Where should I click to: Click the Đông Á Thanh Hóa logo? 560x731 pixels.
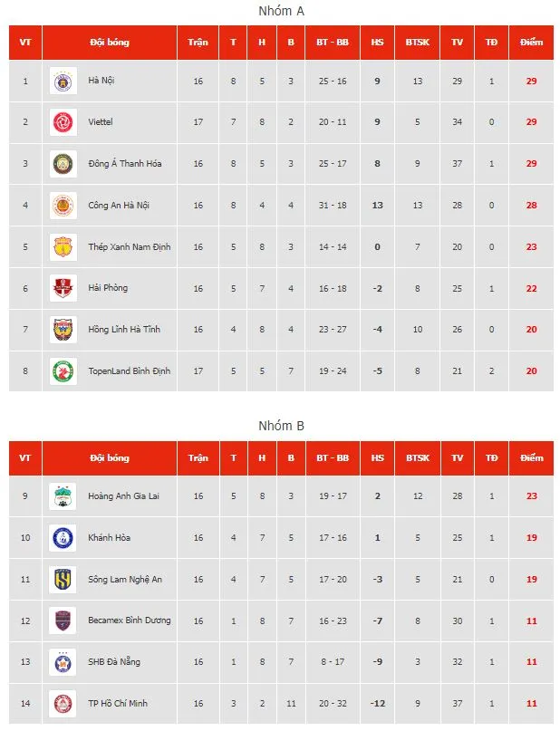pos(63,164)
